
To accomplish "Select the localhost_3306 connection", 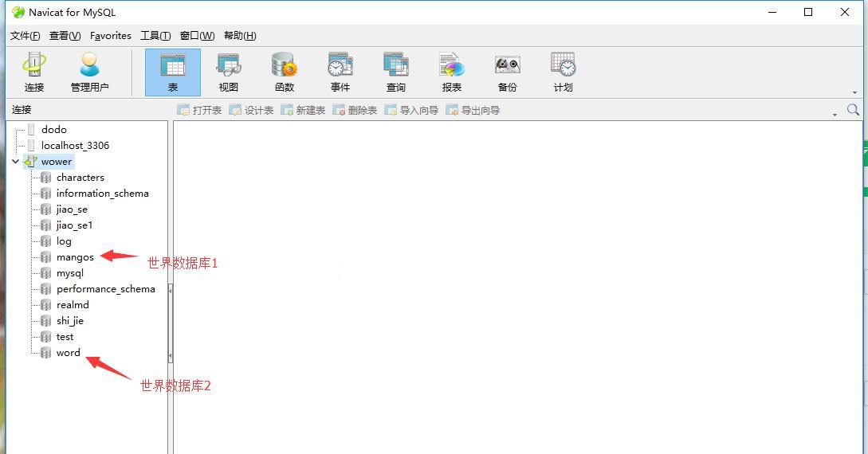I will (75, 146).
